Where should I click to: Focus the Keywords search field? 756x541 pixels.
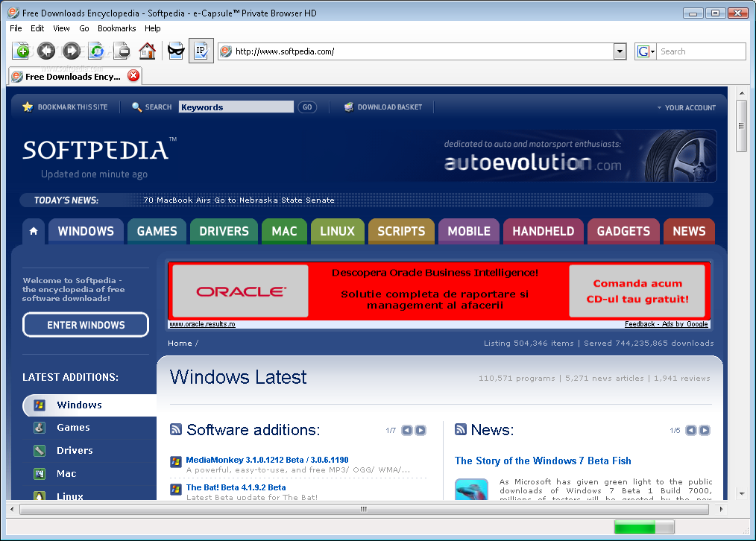point(236,107)
